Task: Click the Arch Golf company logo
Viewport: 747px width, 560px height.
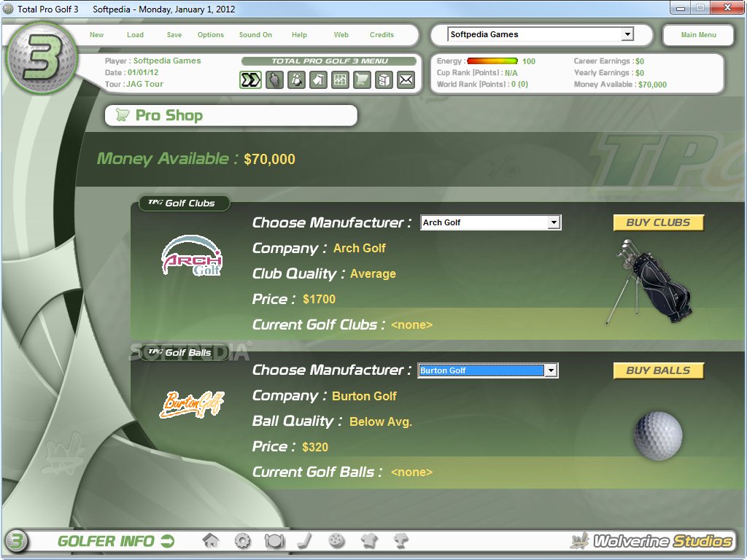Action: tap(192, 255)
